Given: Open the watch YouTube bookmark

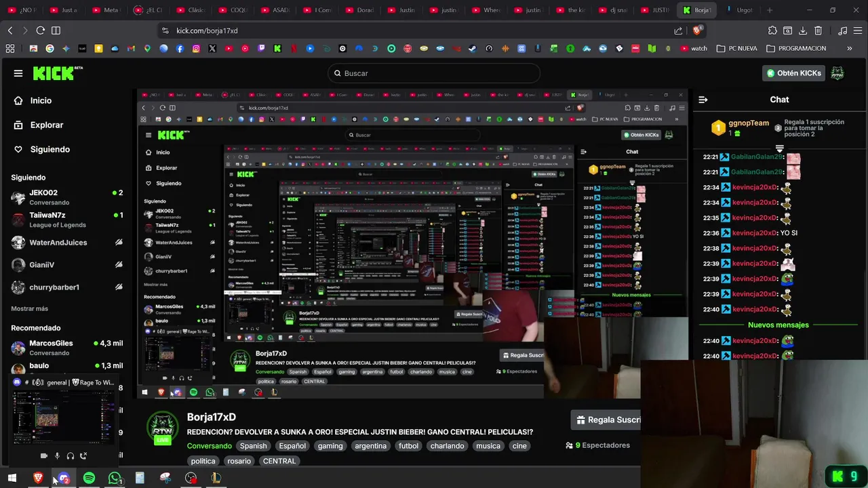Looking at the screenshot, I should point(694,49).
